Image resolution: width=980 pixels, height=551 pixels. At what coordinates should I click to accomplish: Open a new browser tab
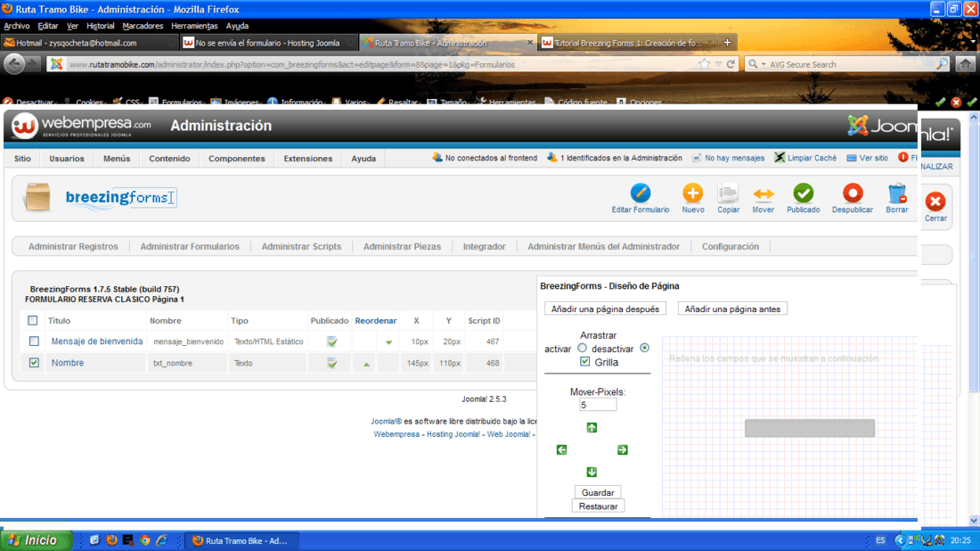[727, 43]
